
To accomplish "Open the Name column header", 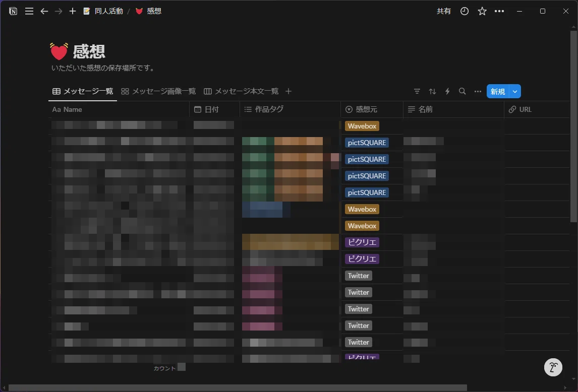I will [119, 109].
